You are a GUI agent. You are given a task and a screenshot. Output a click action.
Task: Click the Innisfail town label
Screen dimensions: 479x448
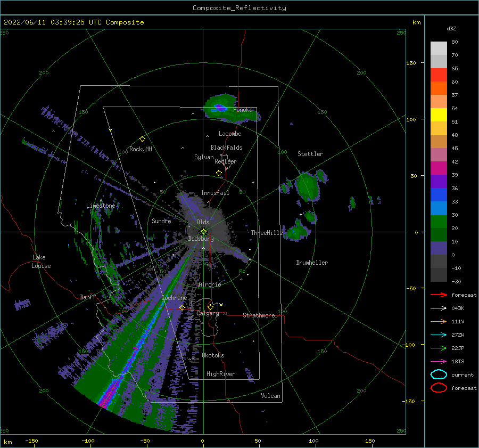point(215,193)
